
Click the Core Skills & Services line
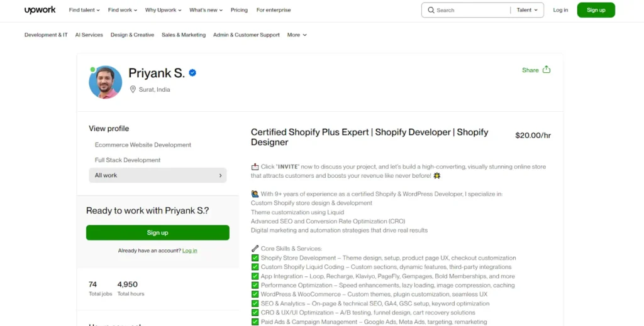pos(292,249)
